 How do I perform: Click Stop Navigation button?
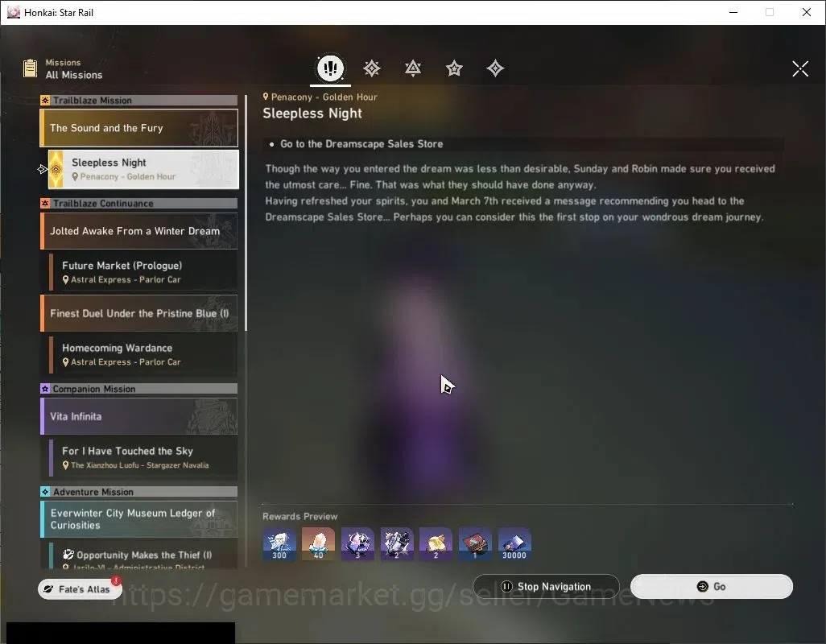(x=547, y=587)
